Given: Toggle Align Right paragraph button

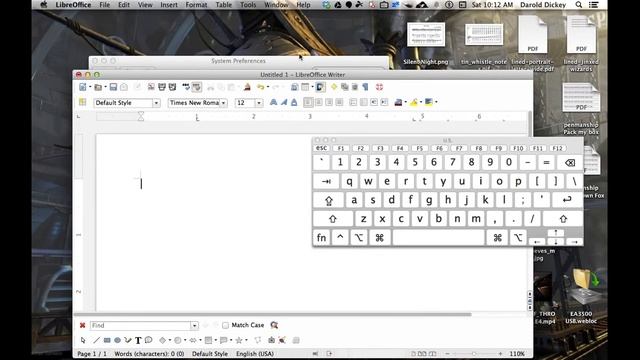Looking at the screenshot, I should coord(329,102).
